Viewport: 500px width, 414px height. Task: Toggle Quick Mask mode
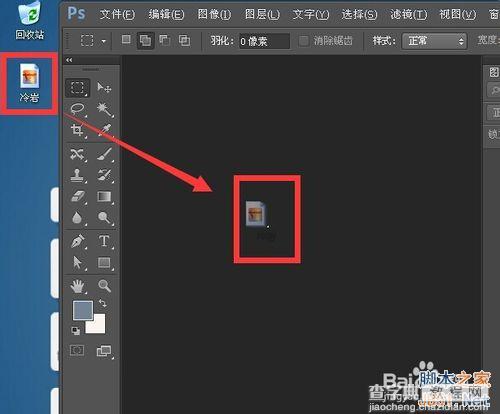tap(77, 350)
